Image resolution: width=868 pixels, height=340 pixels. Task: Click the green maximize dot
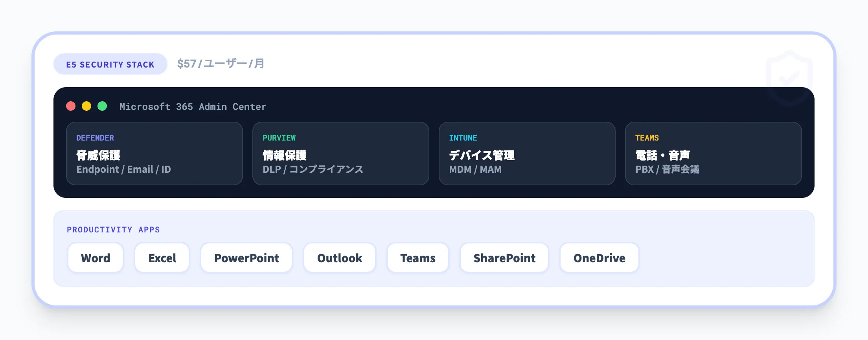point(102,106)
